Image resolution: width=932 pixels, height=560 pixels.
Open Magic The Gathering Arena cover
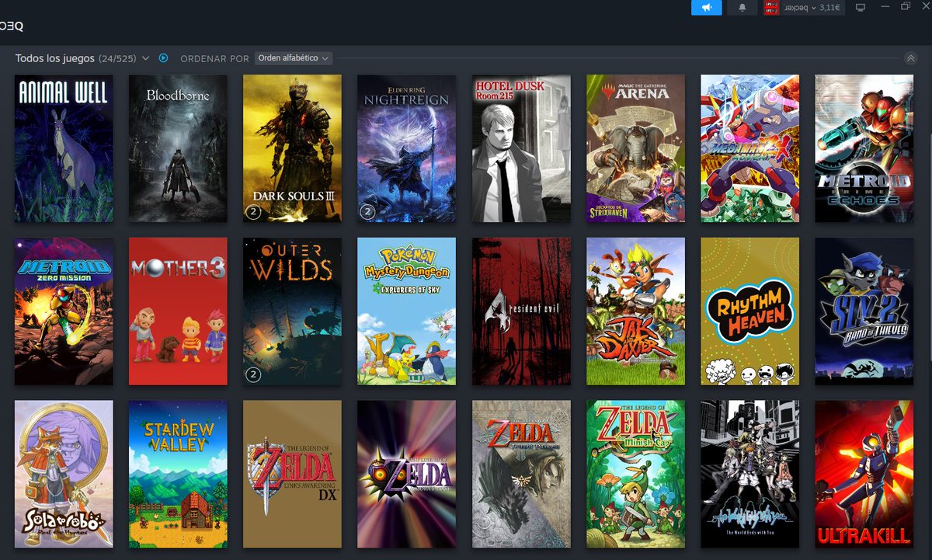tap(635, 148)
